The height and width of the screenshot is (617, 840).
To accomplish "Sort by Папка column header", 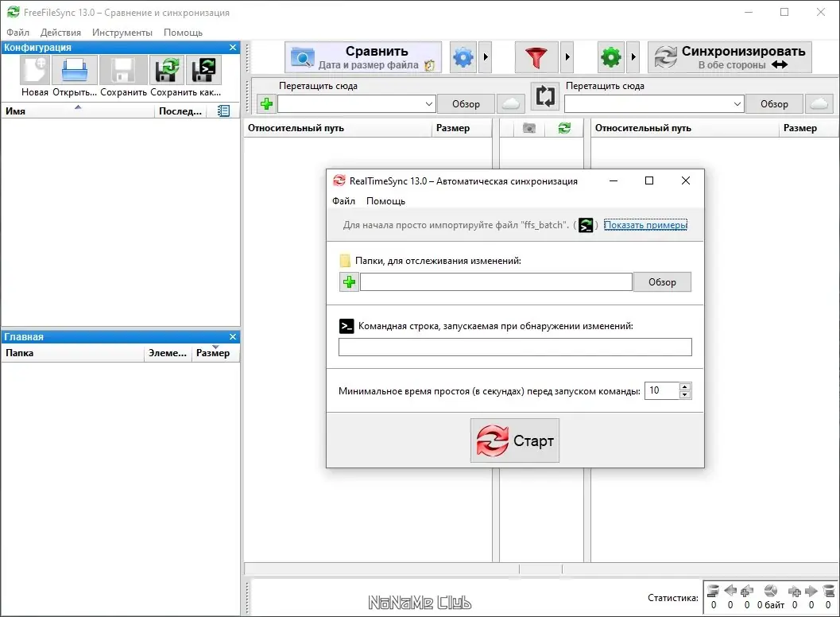I will click(73, 353).
